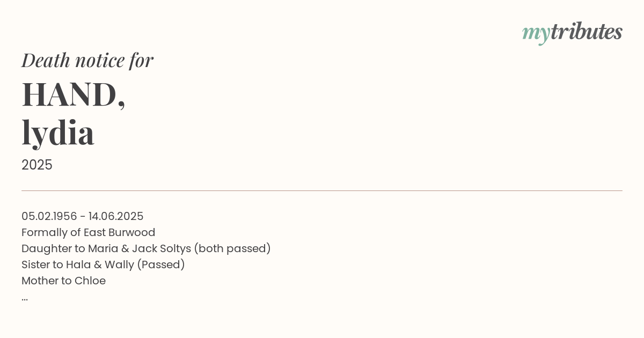
Task: Select the surname "HAND," in the title
Action: tap(74, 94)
